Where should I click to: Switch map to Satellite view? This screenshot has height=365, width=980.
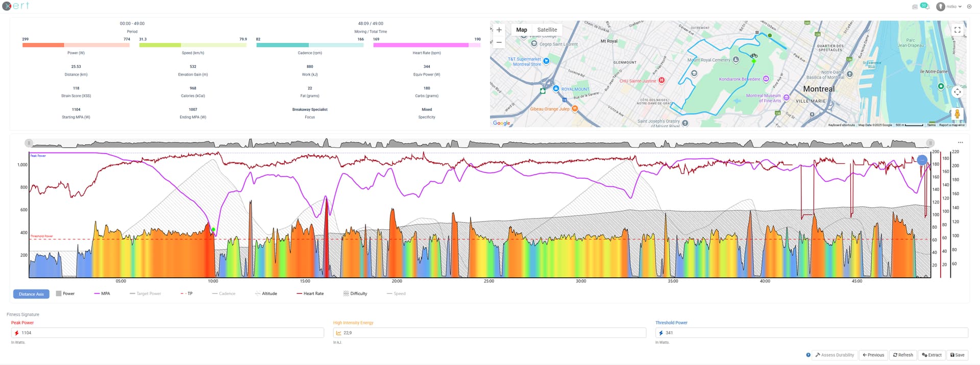tap(547, 30)
